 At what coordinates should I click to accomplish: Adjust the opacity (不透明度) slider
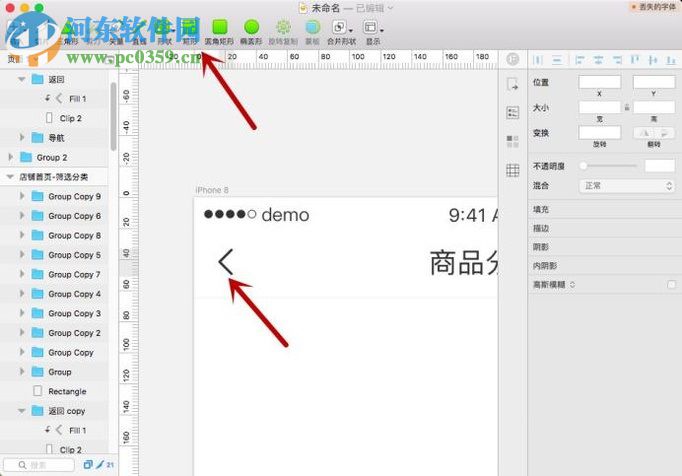pyautogui.click(x=609, y=166)
